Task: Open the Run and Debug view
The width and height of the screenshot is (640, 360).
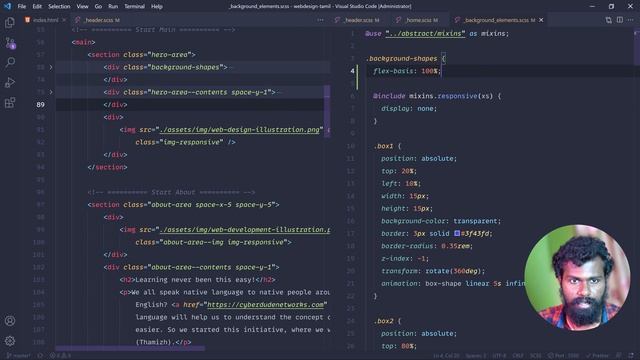Action: click(10, 82)
